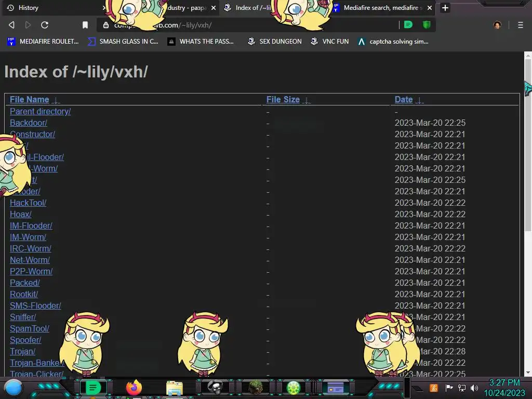Open the flag notification tray icon
The height and width of the screenshot is (399, 532).
click(449, 388)
